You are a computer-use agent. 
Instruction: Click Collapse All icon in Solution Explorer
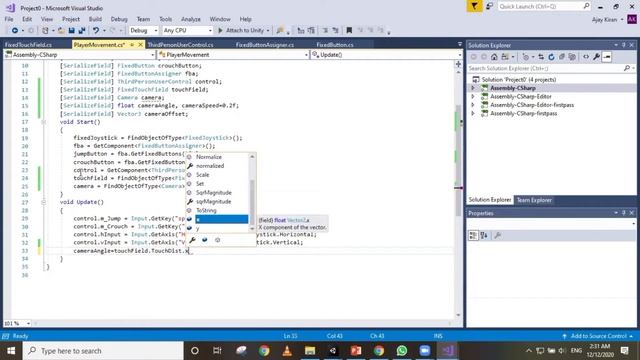(562, 57)
